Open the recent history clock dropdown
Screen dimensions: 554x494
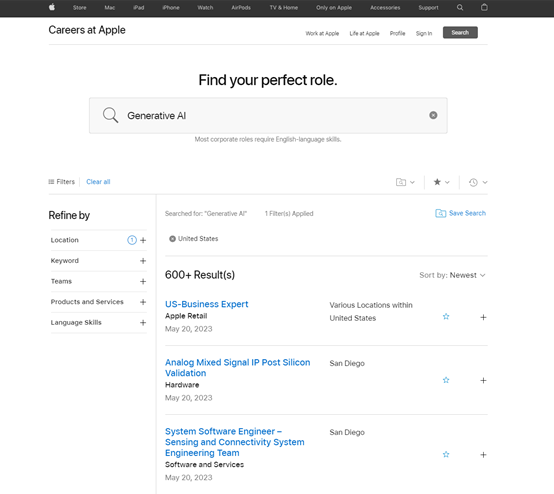point(478,182)
